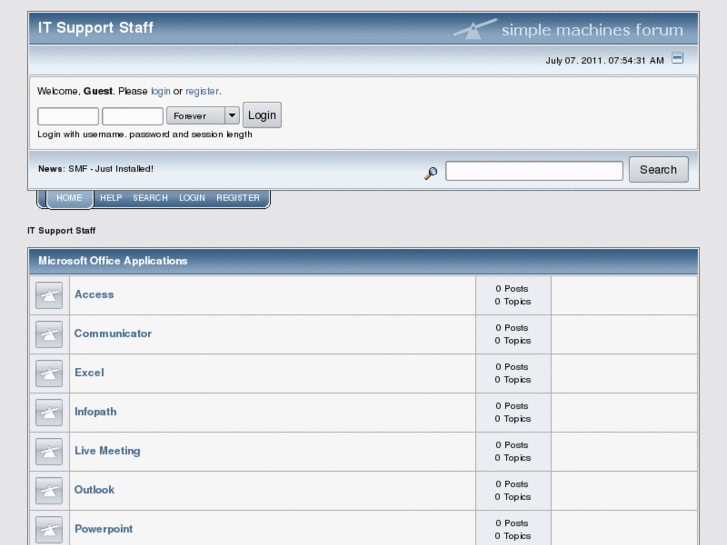The width and height of the screenshot is (727, 545).
Task: Click the Live Meeting row 0 Topics text
Action: (x=512, y=458)
